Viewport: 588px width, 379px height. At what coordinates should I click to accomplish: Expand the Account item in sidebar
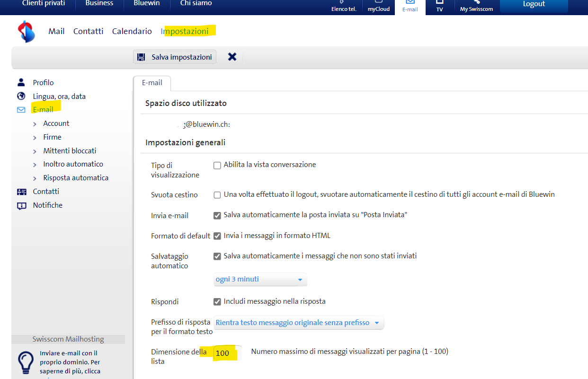coord(56,123)
